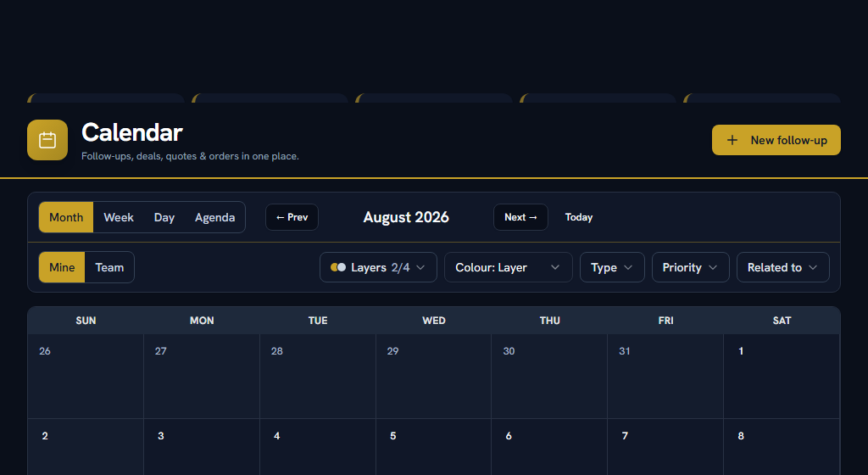Image resolution: width=868 pixels, height=475 pixels.
Task: Switch to Day view
Action: click(164, 218)
